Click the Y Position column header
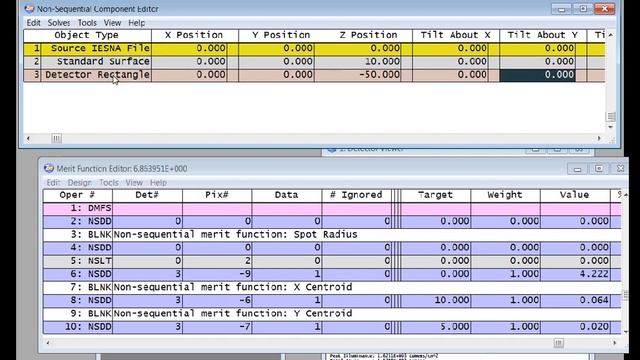 [x=281, y=35]
